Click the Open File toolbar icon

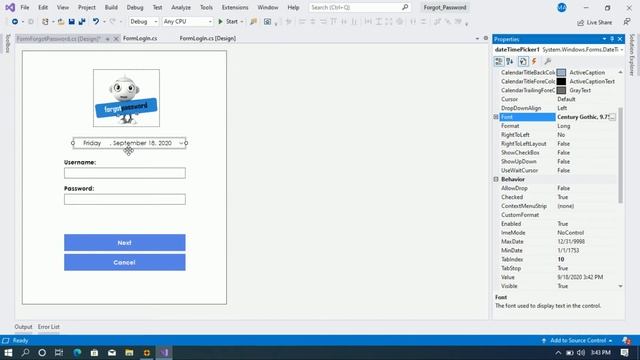[61, 22]
